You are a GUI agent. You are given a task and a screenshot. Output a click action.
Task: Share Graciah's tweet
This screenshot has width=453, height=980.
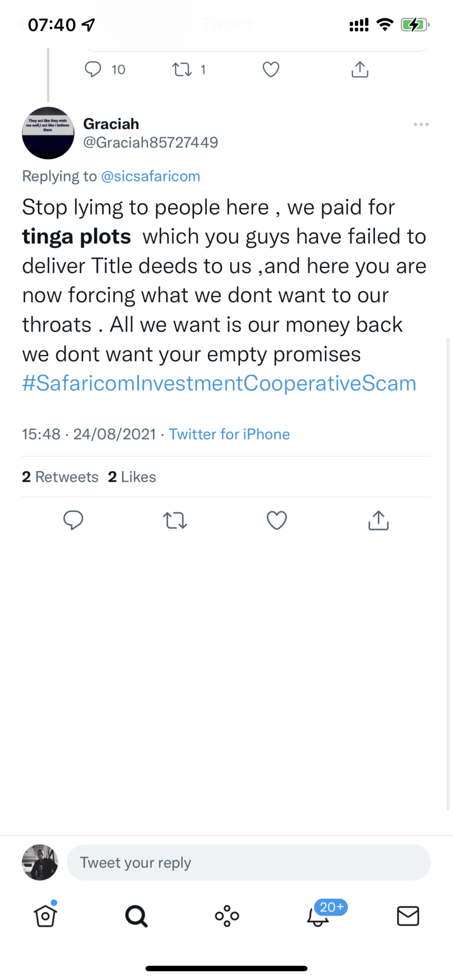(x=378, y=520)
